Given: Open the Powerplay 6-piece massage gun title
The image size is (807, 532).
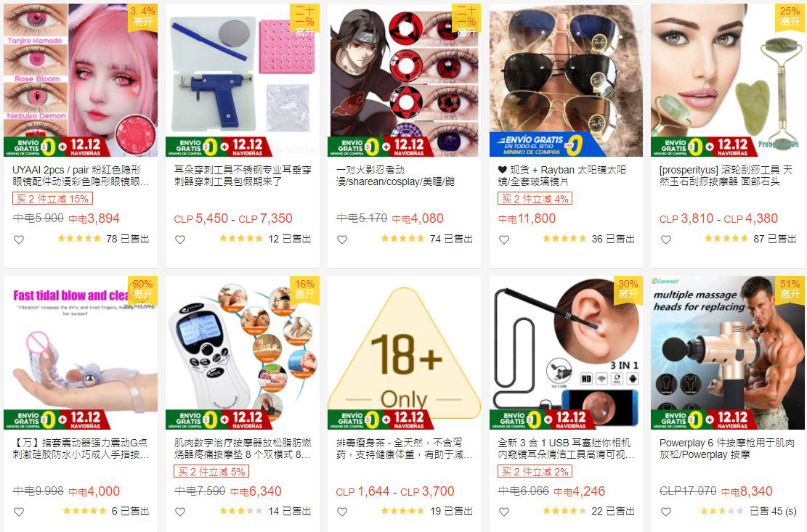Looking at the screenshot, I should [726, 449].
